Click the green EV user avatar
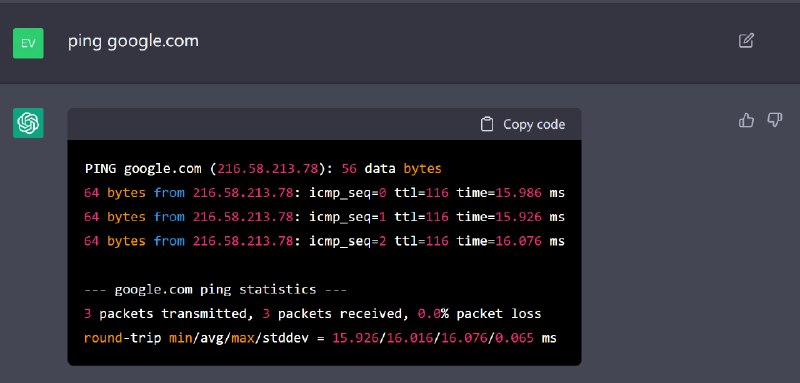The height and width of the screenshot is (383, 800). (x=28, y=43)
